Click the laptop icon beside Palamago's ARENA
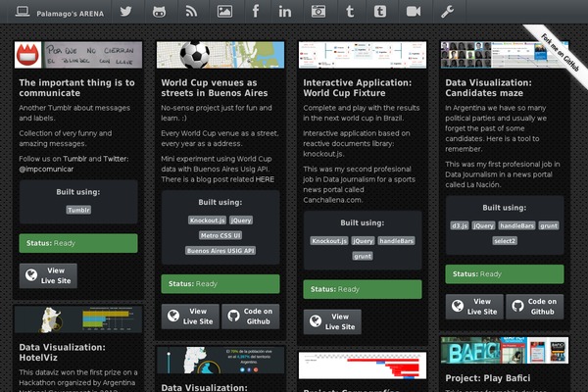 23,12
